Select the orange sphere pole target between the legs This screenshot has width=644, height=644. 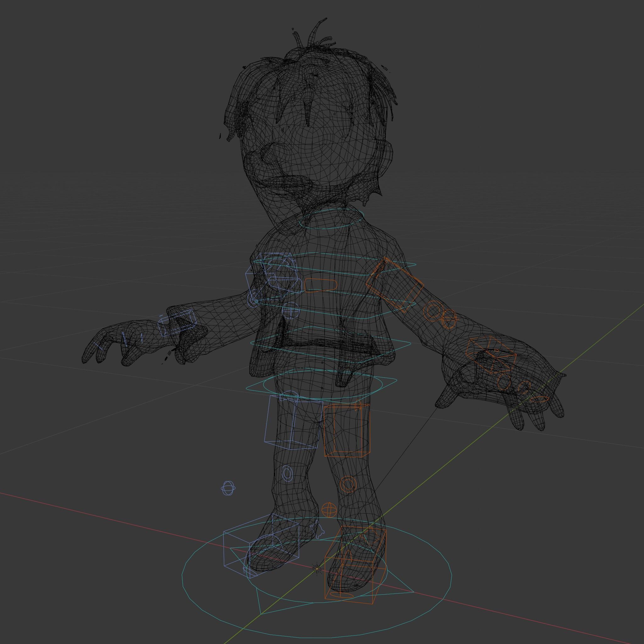(x=329, y=510)
